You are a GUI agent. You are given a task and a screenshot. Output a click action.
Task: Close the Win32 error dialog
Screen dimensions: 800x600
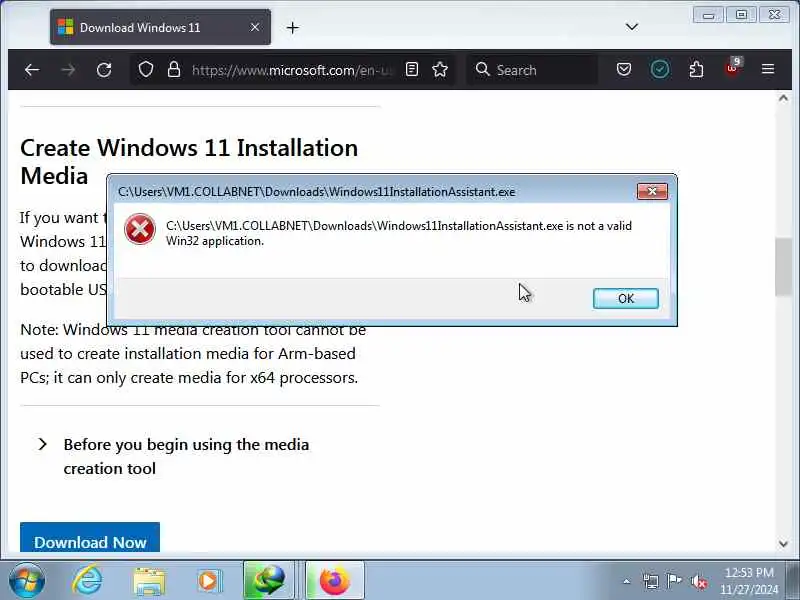[652, 191]
